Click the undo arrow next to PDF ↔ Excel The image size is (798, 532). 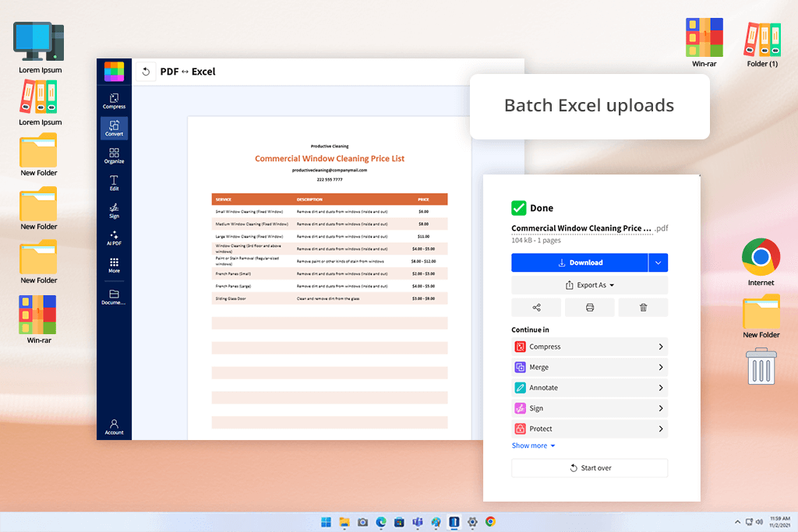coord(146,72)
